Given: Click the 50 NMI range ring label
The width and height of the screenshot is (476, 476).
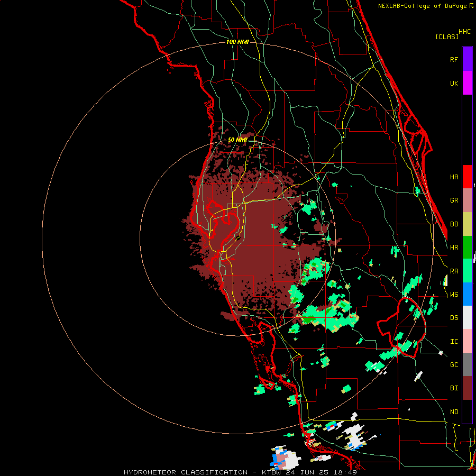Looking at the screenshot, I should coord(237,140).
